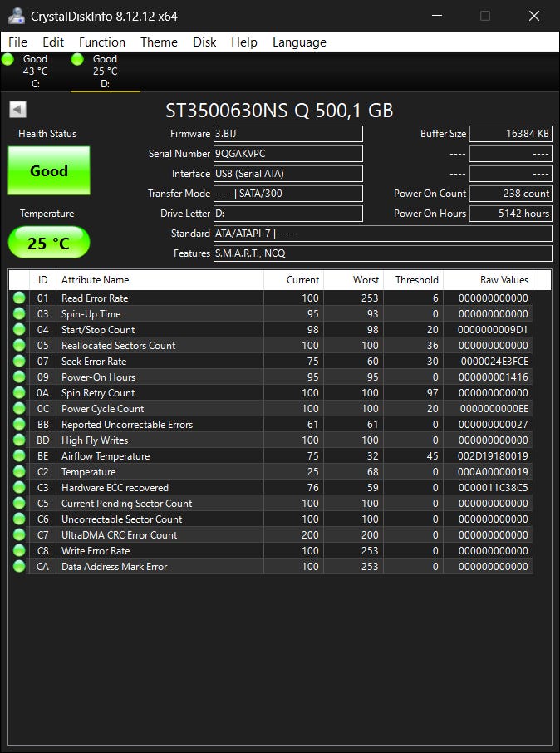Open the Function menu
The width and height of the screenshot is (560, 753).
102,42
